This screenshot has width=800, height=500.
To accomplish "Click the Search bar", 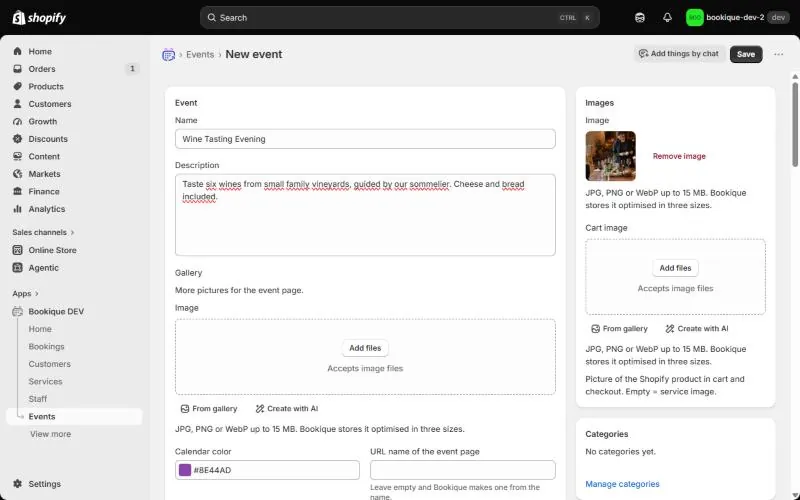I will pyautogui.click(x=399, y=18).
